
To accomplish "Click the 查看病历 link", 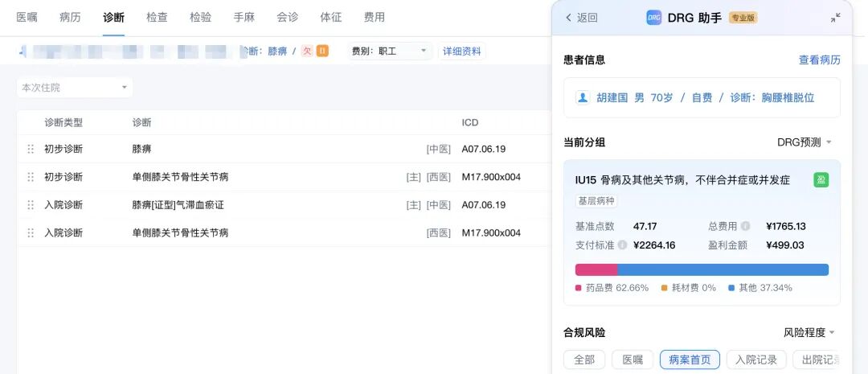I will click(819, 60).
